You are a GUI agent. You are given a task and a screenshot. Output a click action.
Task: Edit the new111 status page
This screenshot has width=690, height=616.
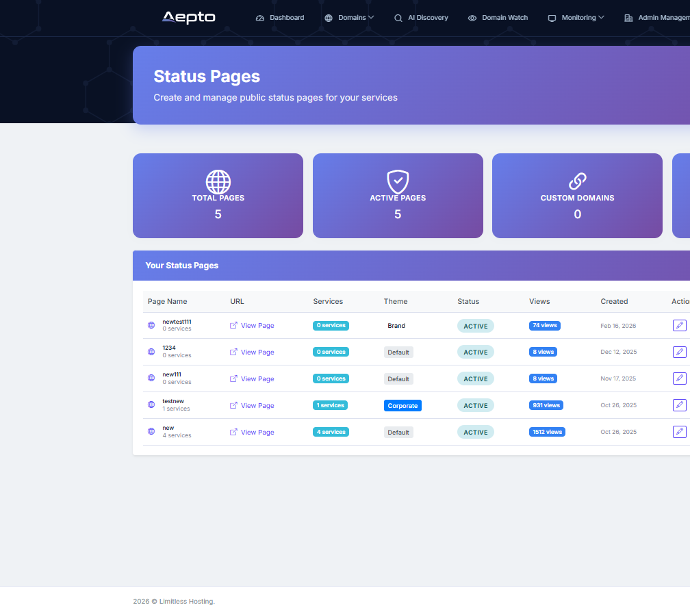pyautogui.click(x=680, y=378)
